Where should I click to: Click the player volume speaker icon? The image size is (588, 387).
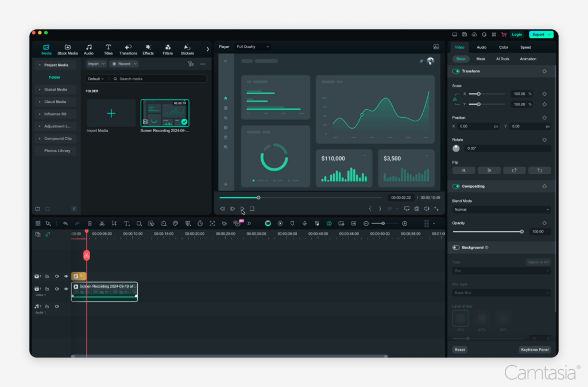pos(427,208)
